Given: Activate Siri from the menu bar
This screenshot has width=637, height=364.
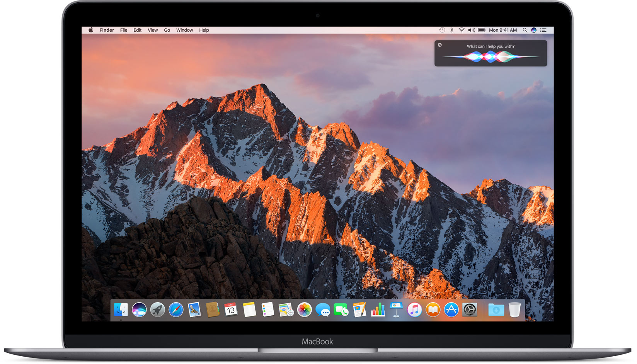Looking at the screenshot, I should coord(534,30).
